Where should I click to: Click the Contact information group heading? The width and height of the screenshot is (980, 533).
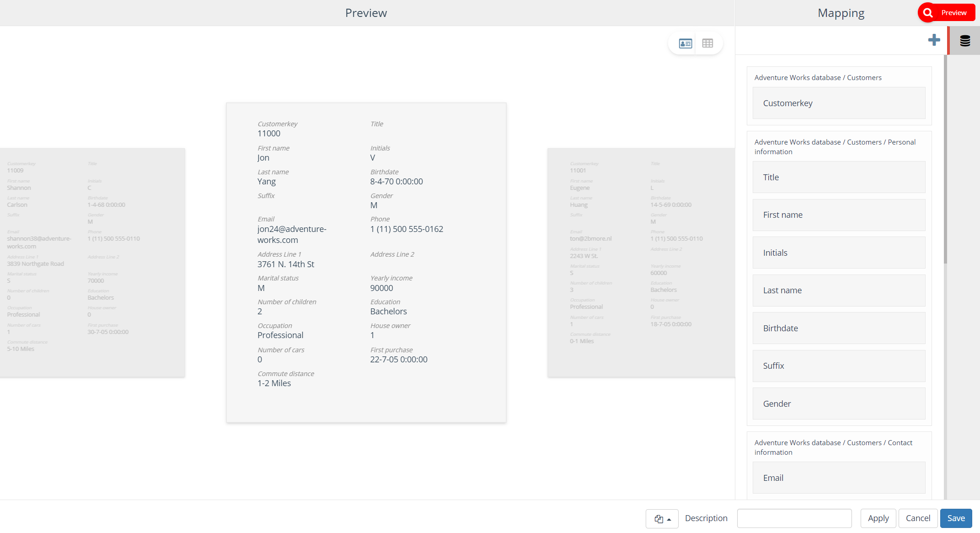click(x=833, y=447)
